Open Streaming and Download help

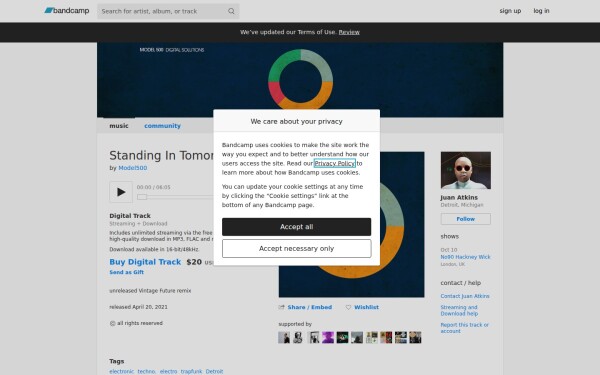pos(459,310)
